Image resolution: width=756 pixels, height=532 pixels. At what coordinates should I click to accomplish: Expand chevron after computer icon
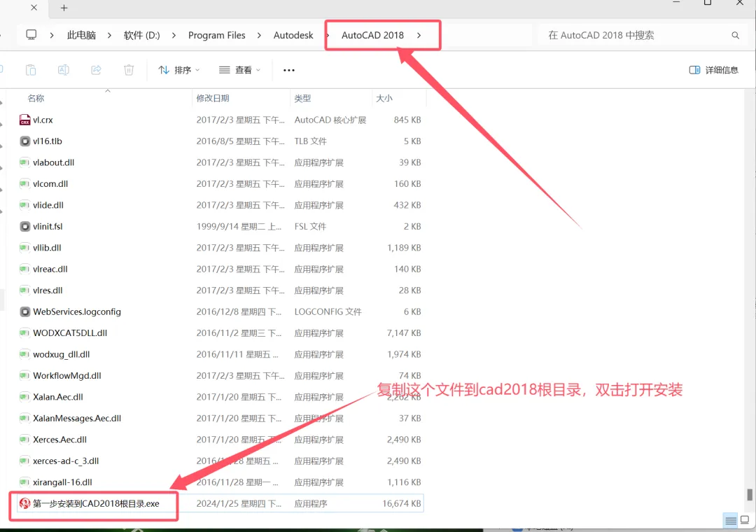[52, 35]
